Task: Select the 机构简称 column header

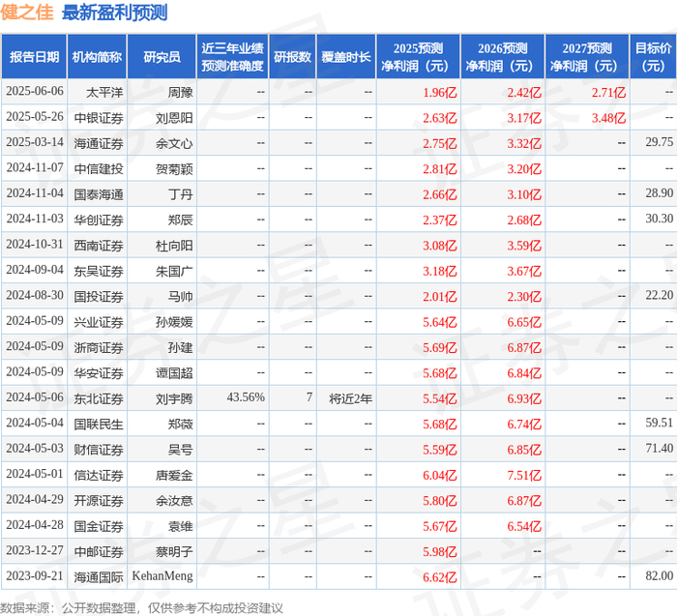Action: tap(97, 57)
